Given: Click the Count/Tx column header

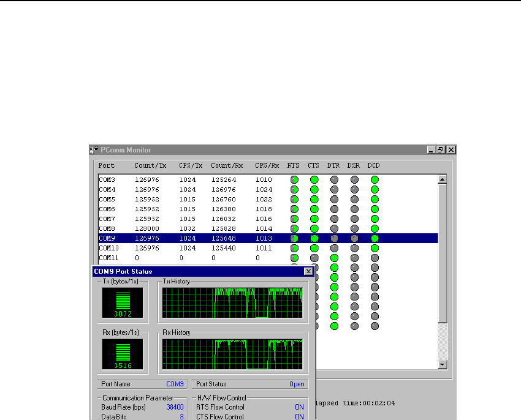Looking at the screenshot, I should (150, 165).
